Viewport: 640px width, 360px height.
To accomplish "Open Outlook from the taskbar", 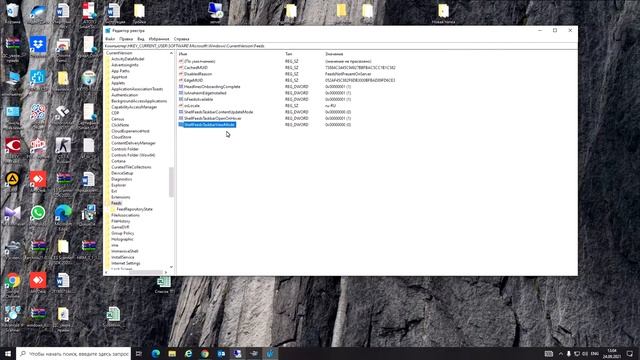I will (221, 353).
